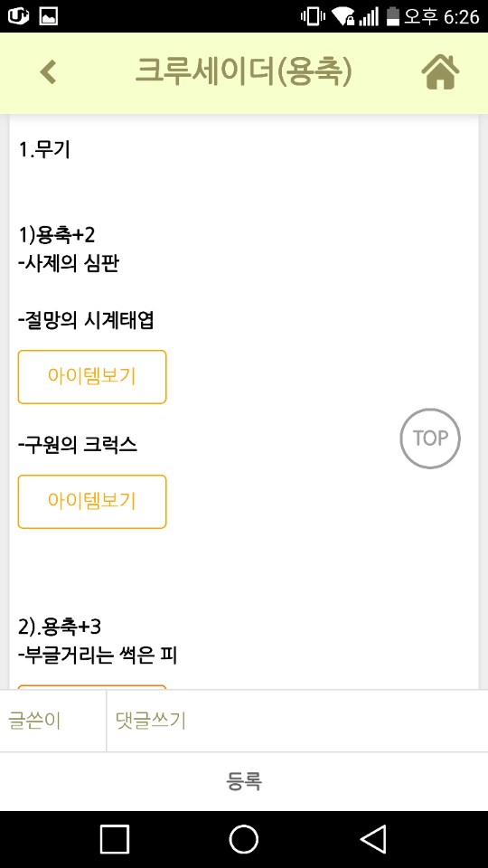Viewport: 488px width, 868px height.
Task: Tap the U+ carrier icon in status bar
Action: click(x=18, y=15)
